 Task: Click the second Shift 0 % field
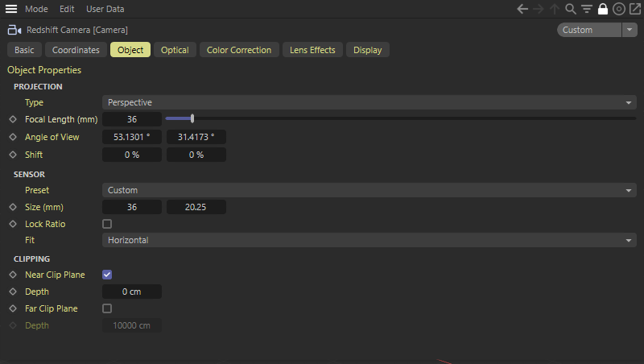point(196,155)
